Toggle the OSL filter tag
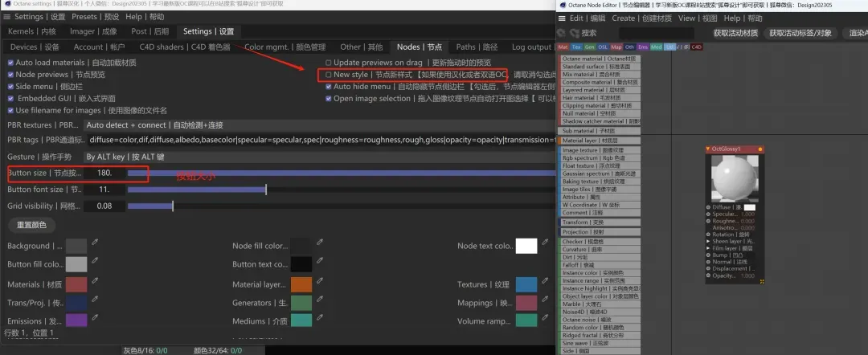This screenshot has height=355, width=868. pos(603,47)
